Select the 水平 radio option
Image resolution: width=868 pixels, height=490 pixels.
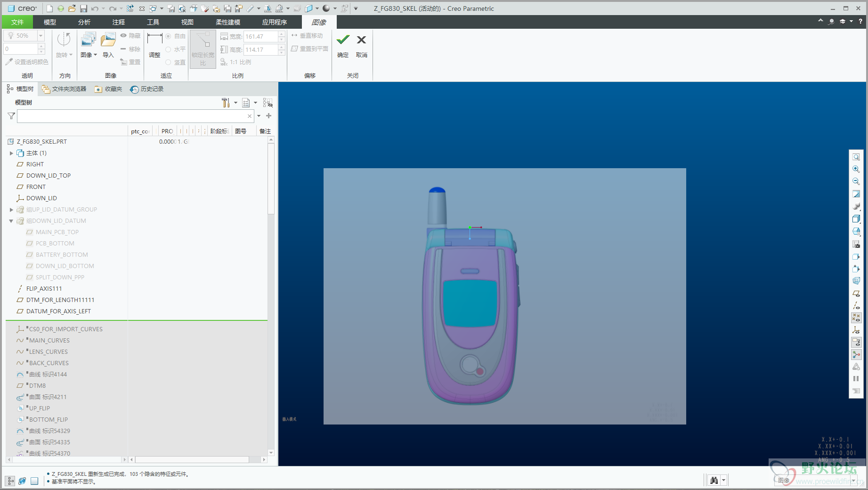[x=168, y=49]
